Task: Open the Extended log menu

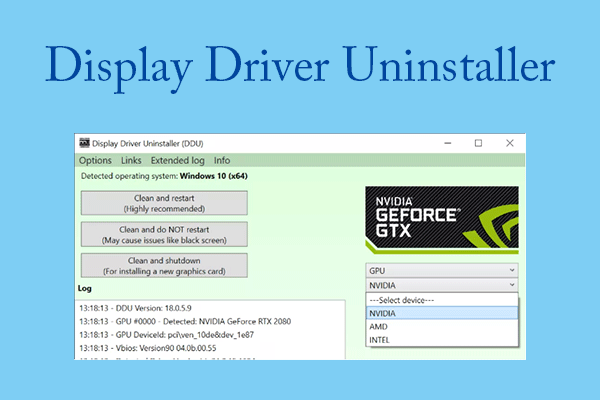Action: (178, 160)
